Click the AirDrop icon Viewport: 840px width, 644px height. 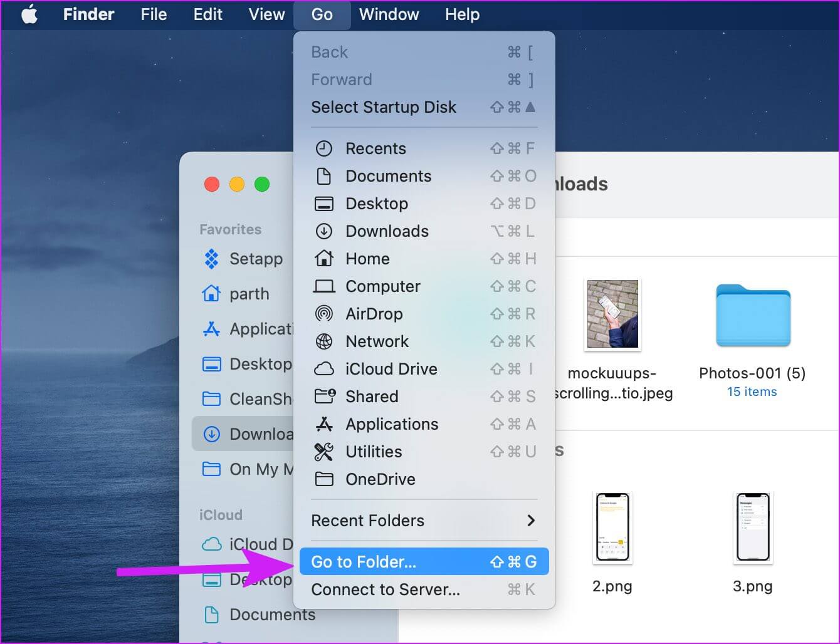tap(324, 314)
